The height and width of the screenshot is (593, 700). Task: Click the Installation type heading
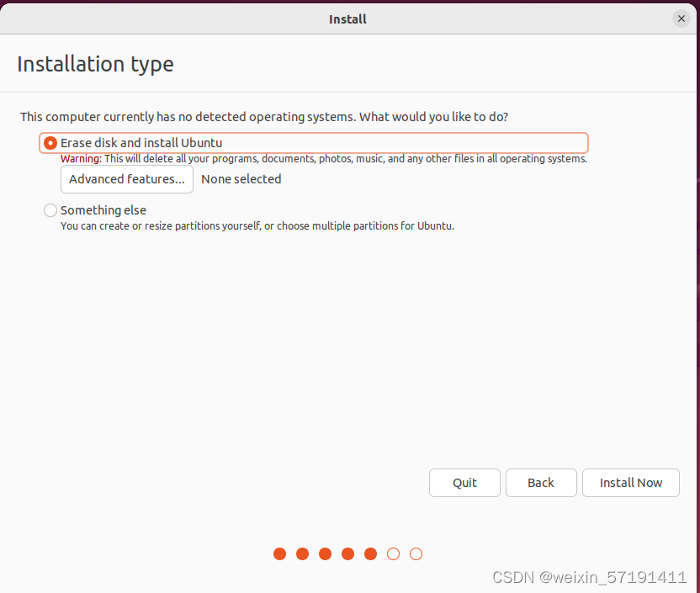[95, 64]
